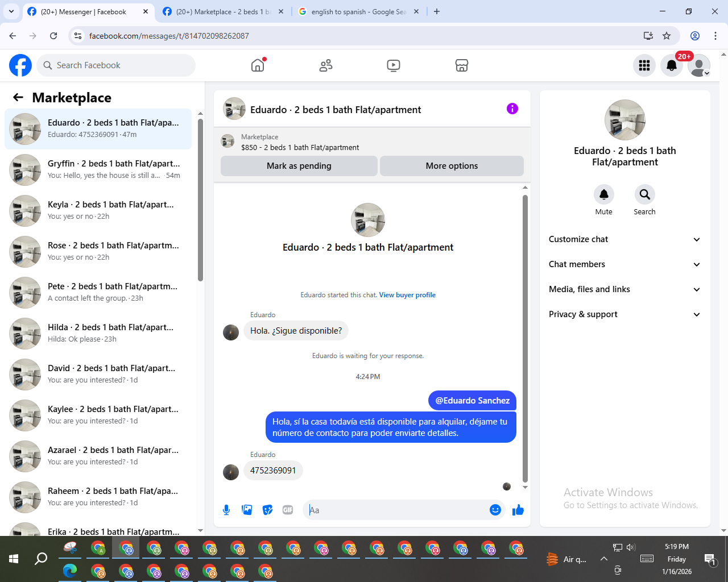Image resolution: width=728 pixels, height=582 pixels.
Task: Open Keyla conversation
Action: [98, 211]
